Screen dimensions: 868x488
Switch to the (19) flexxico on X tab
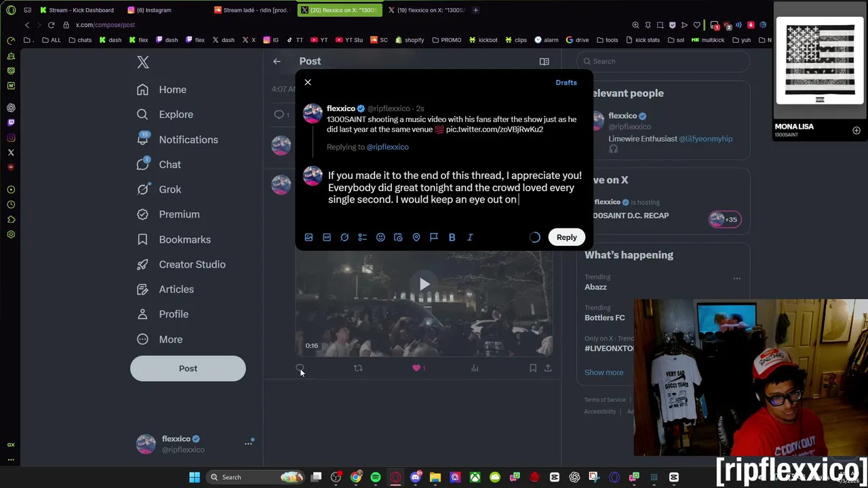[x=426, y=10]
